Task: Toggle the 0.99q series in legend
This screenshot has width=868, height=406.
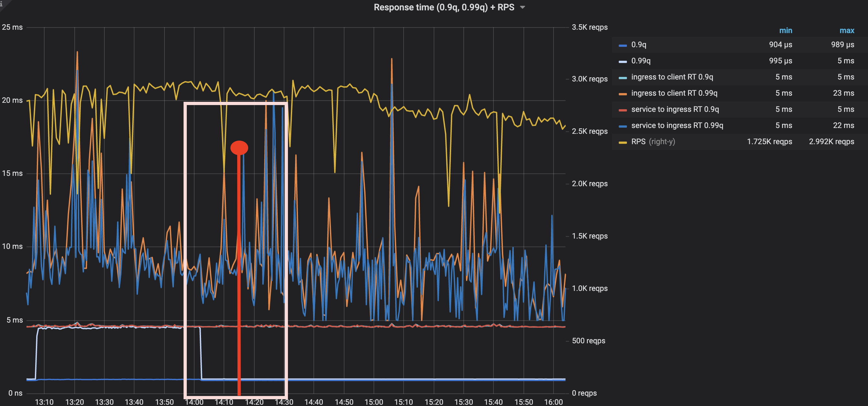Action: [x=640, y=61]
